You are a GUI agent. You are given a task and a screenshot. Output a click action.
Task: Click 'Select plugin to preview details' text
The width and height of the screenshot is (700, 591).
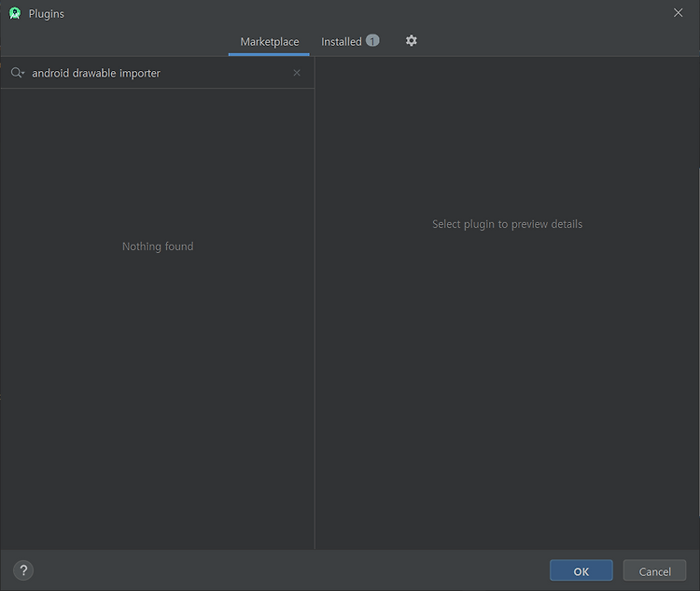click(507, 224)
